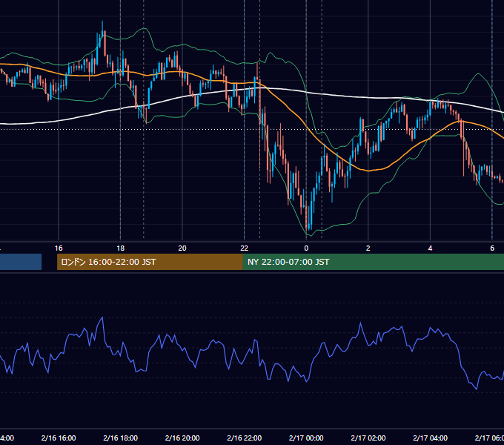
Task: Click the hour label 22 on price chart axis
Action: [245, 248]
